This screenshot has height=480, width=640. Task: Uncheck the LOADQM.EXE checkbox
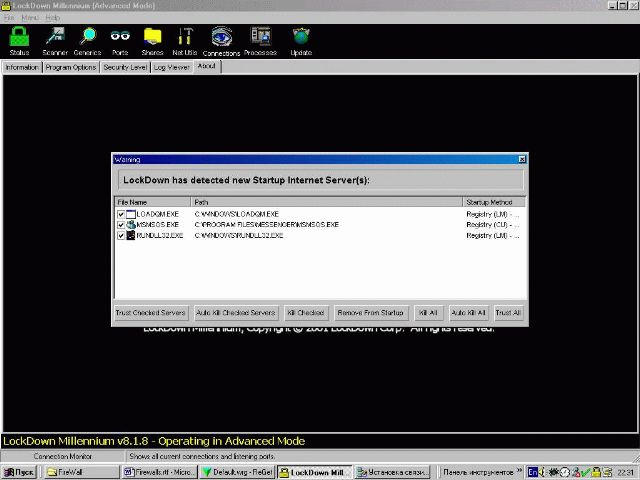point(121,214)
